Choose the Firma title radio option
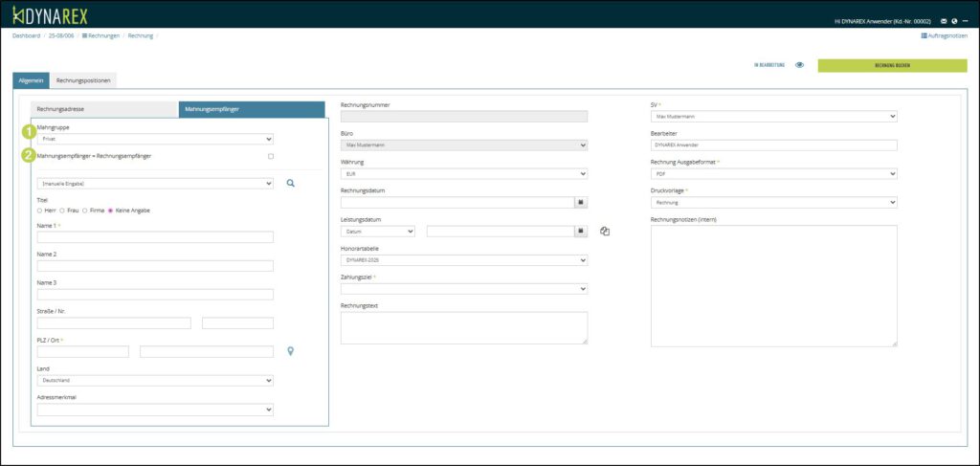980x466 pixels. pyautogui.click(x=86, y=210)
